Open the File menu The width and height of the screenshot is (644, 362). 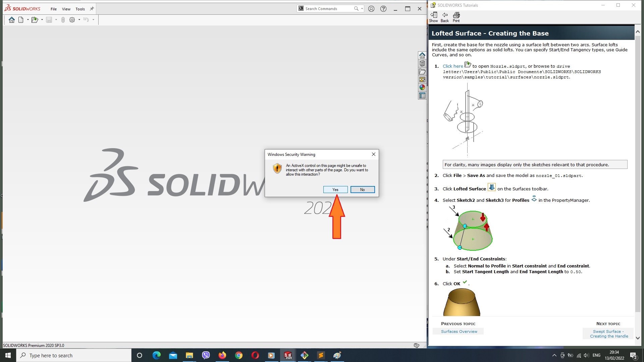53,8
